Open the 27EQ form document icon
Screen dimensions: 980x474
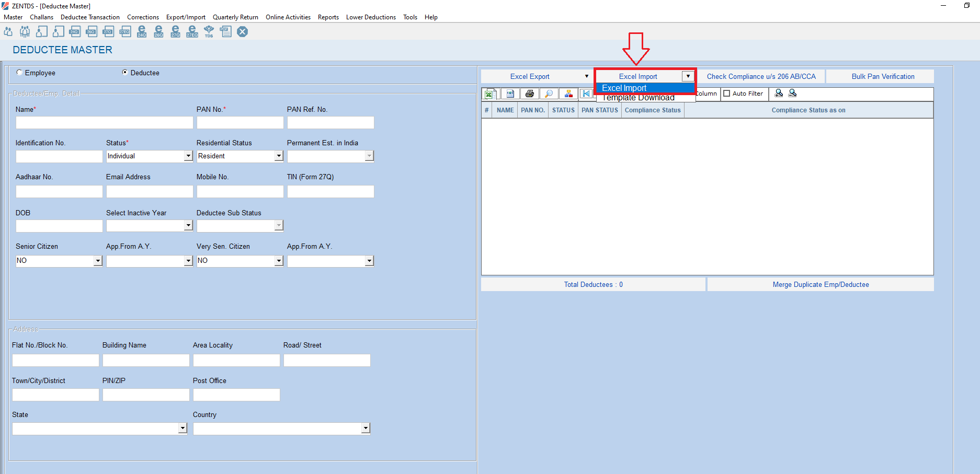(x=125, y=31)
